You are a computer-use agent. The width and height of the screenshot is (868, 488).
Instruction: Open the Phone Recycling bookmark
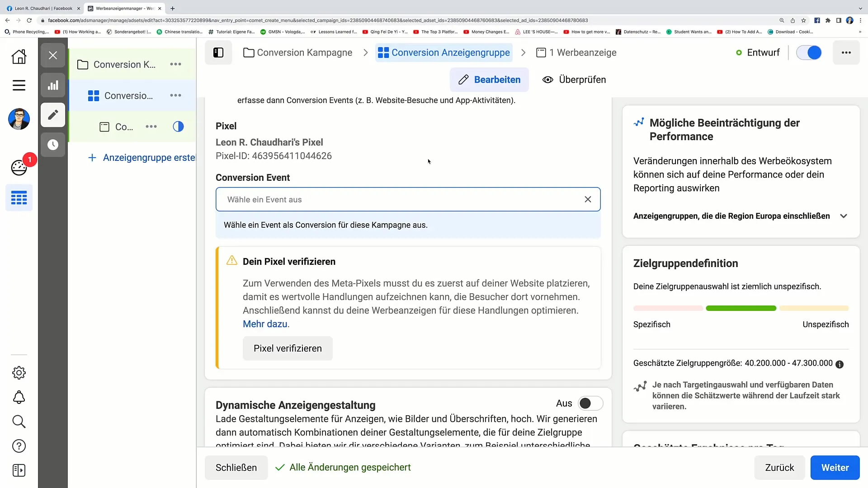(26, 32)
